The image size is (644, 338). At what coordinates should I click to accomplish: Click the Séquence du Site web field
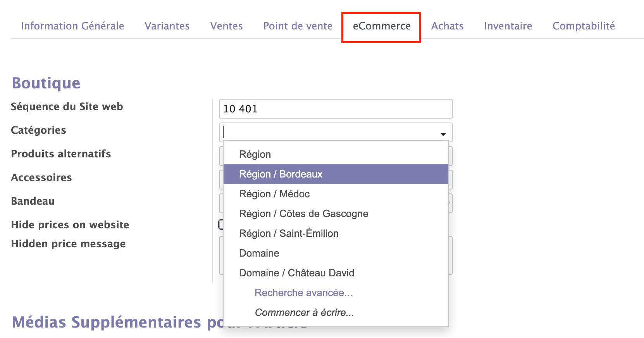coord(335,109)
